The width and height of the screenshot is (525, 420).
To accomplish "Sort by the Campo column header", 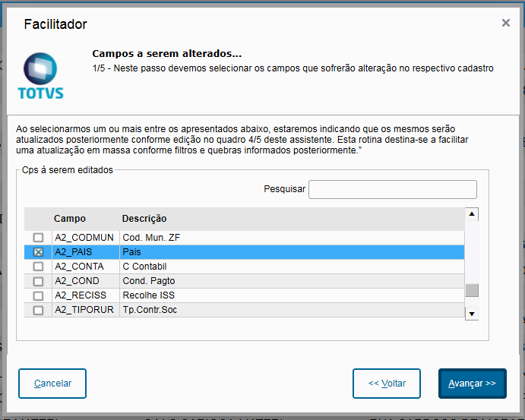I will pos(70,219).
